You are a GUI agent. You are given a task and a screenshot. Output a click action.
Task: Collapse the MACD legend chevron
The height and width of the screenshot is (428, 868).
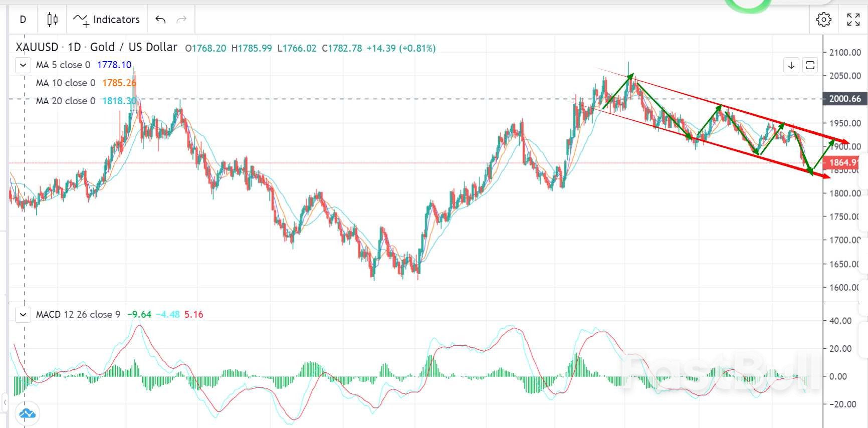point(23,315)
